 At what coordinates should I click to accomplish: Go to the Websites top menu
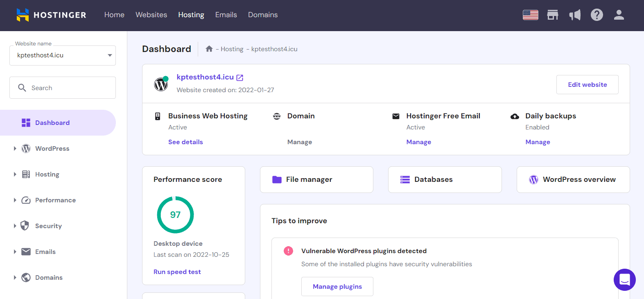pyautogui.click(x=151, y=15)
